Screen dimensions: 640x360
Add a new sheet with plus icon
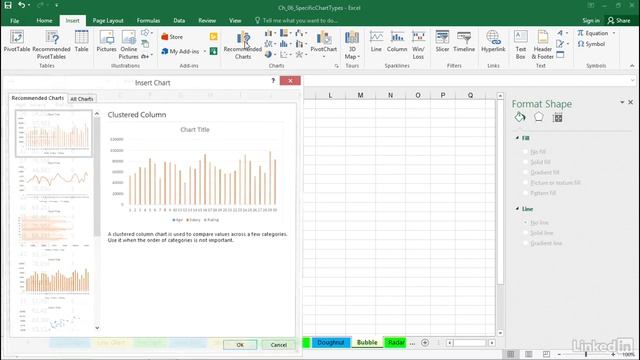click(x=425, y=343)
